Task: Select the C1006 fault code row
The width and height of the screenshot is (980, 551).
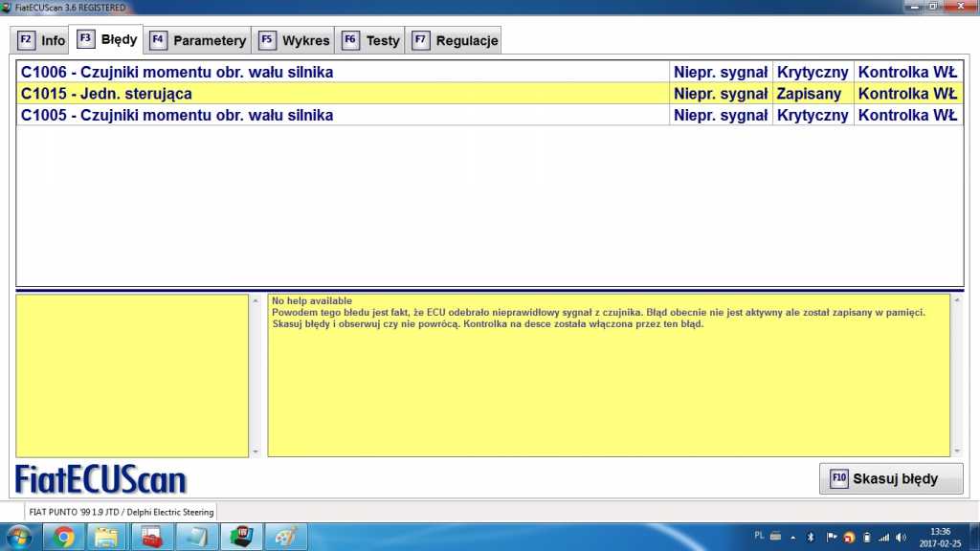Action: pyautogui.click(x=343, y=72)
